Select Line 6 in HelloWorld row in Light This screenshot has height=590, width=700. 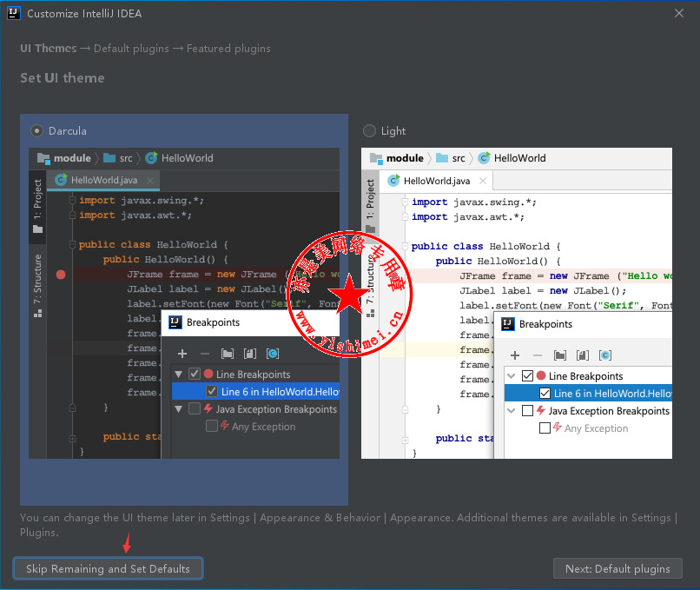click(588, 393)
